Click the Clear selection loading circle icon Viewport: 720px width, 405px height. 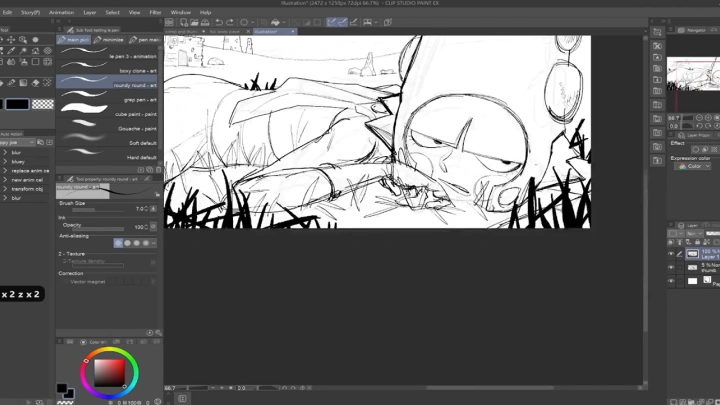pyautogui.click(x=244, y=22)
